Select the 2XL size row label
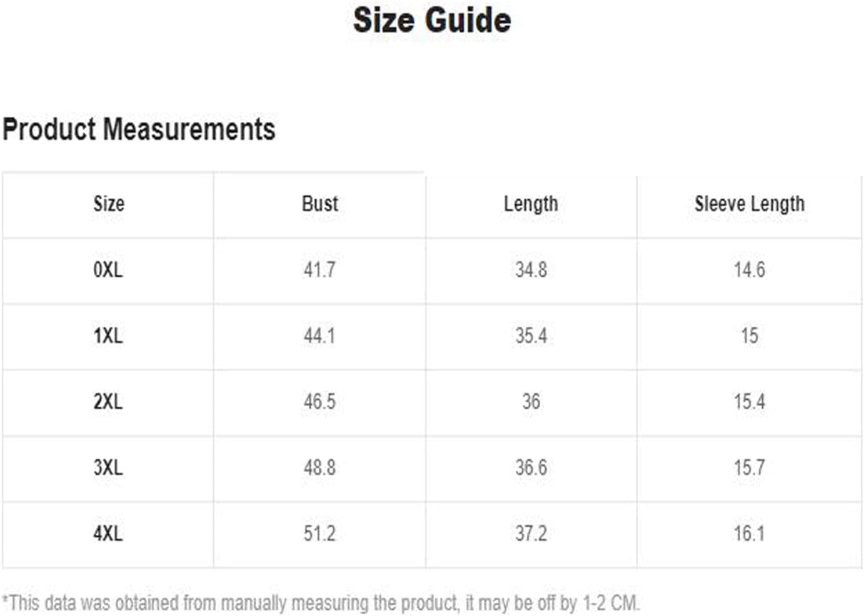864x616 pixels. 108,402
